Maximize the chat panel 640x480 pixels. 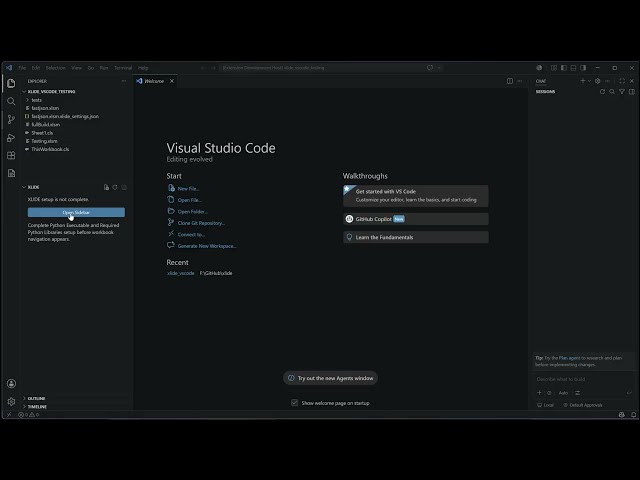[622, 81]
